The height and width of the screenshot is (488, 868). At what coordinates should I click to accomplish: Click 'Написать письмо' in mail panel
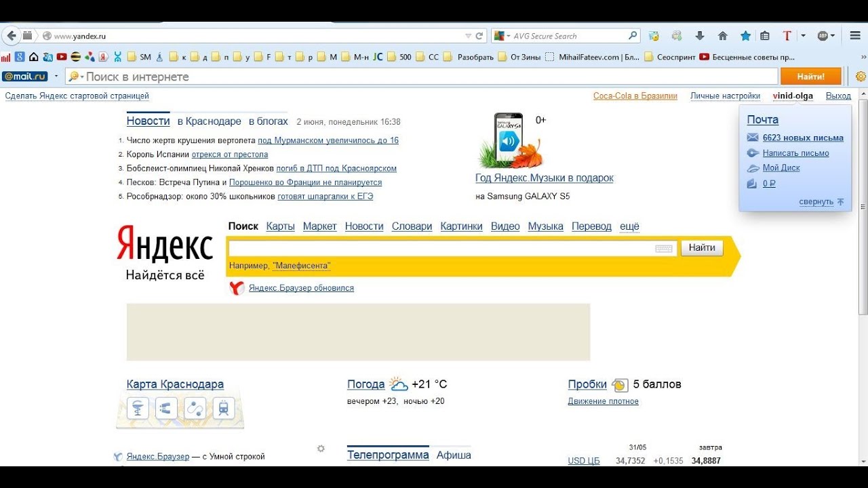[795, 153]
